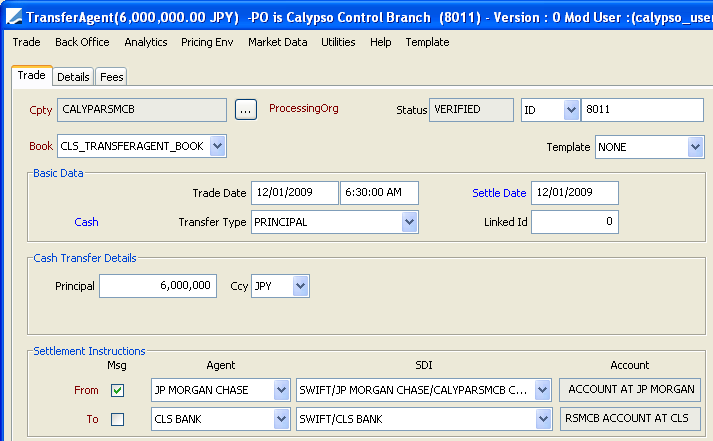Click the Cpty label

[41, 110]
